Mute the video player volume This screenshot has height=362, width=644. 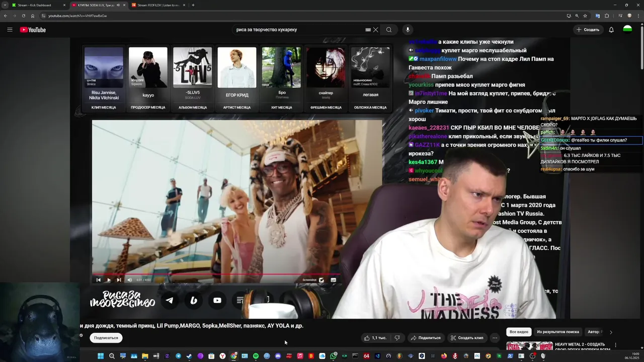(129, 280)
